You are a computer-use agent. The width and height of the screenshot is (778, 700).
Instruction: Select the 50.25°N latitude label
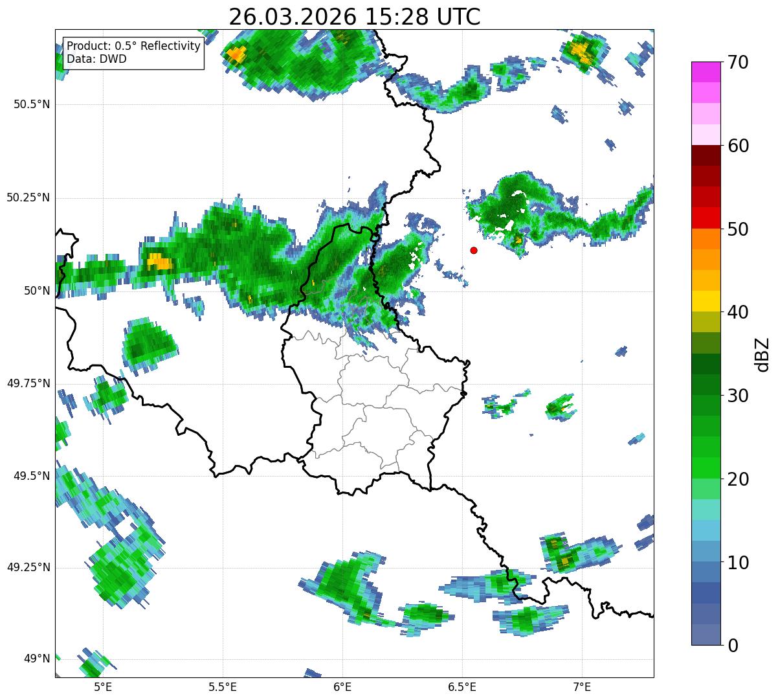click(x=28, y=198)
